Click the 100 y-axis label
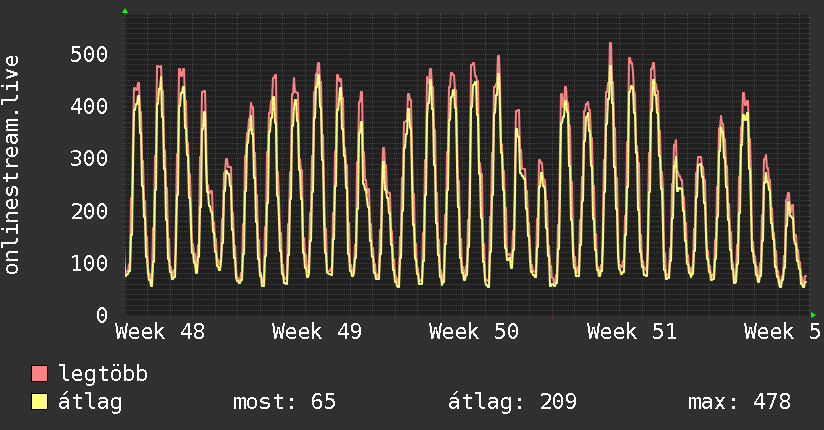Screen dimensions: 824x430 click(x=89, y=263)
